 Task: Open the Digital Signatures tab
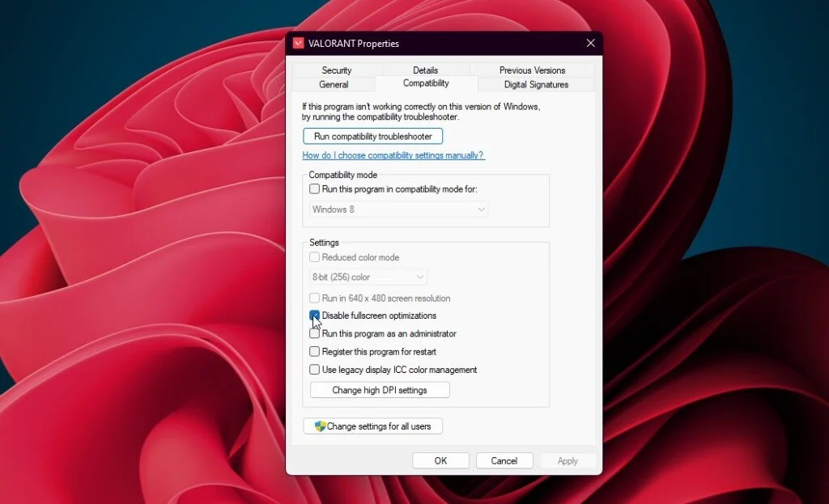[x=536, y=84]
